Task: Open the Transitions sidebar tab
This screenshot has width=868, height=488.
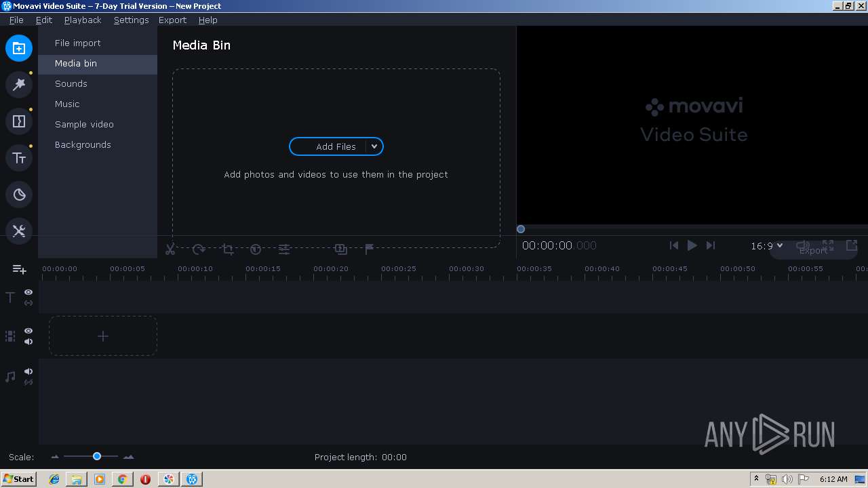Action: pos(19,121)
